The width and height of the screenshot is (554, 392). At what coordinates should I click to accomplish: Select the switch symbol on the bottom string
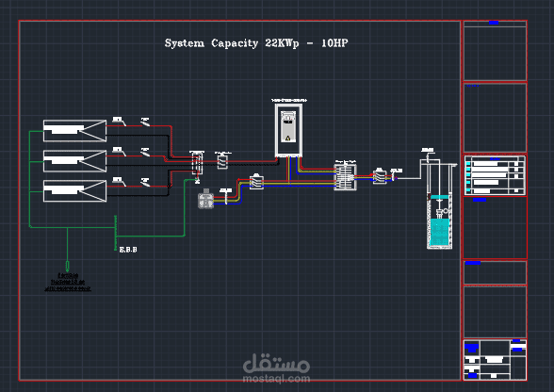coord(145,182)
